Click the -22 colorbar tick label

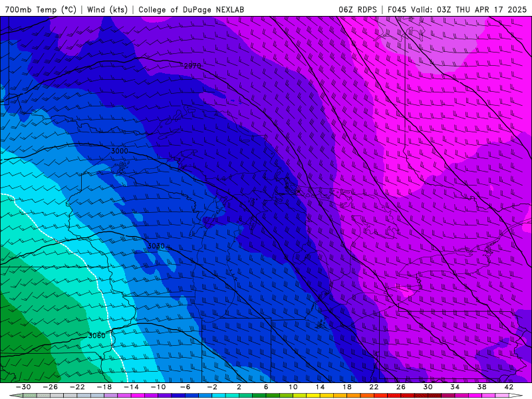pos(77,387)
